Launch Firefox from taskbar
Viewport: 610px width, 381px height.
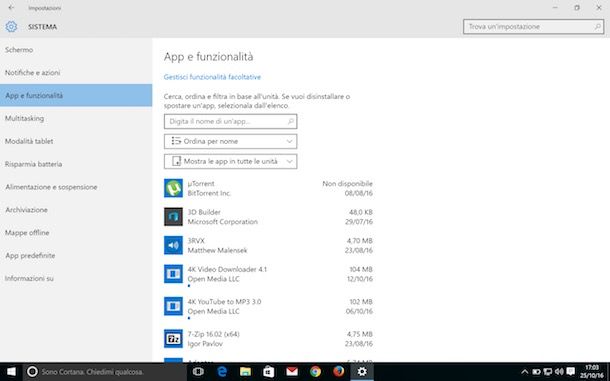[338, 372]
